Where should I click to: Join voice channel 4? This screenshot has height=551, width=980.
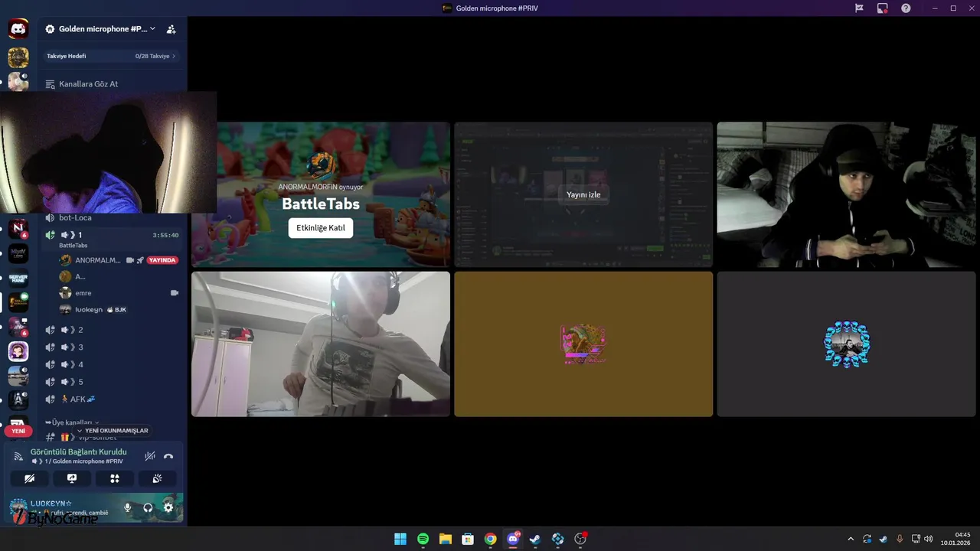tap(111, 364)
